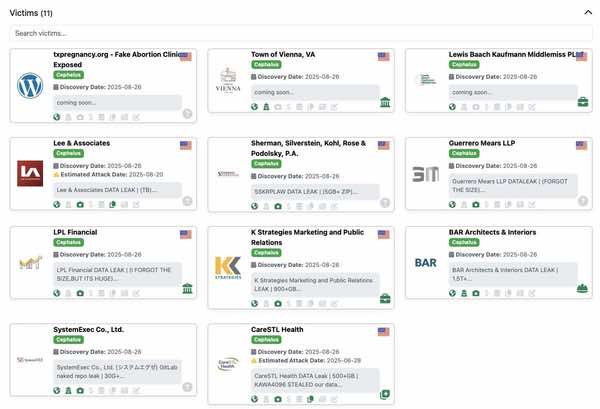
Task: Click government building sector icon on Vienna card
Action: (385, 102)
